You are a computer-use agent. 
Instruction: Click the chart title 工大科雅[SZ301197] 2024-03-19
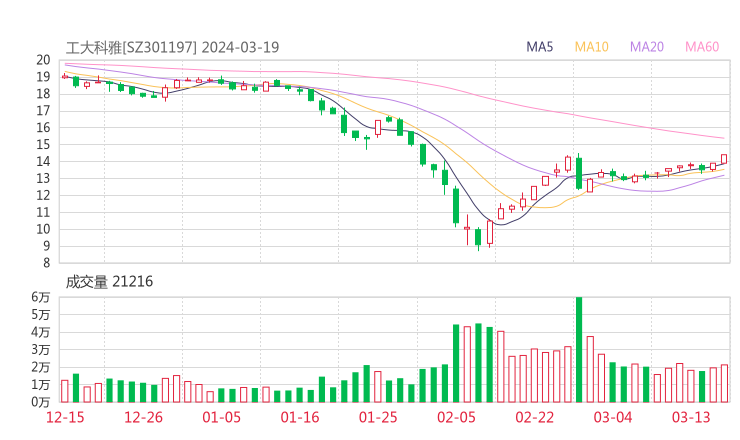click(172, 47)
